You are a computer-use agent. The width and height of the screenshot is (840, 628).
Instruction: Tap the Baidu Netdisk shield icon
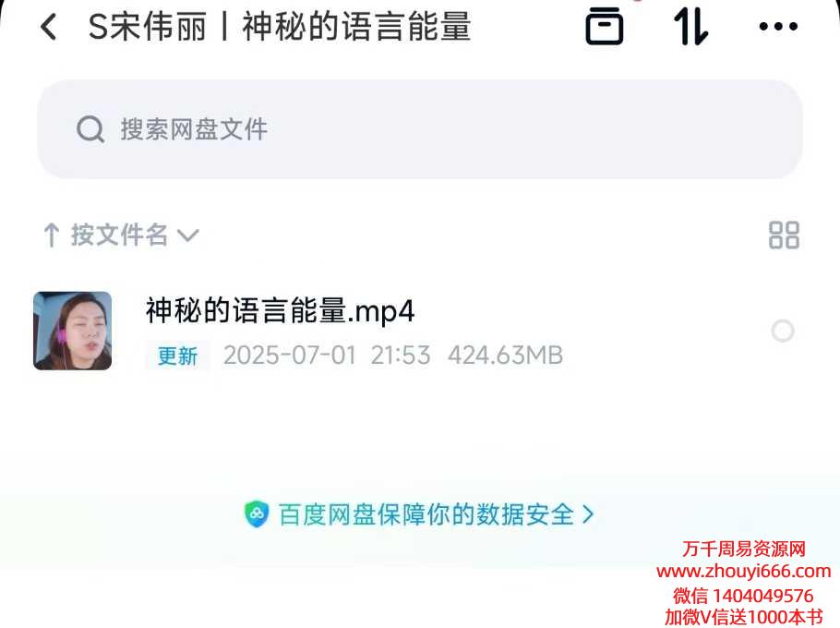[256, 514]
